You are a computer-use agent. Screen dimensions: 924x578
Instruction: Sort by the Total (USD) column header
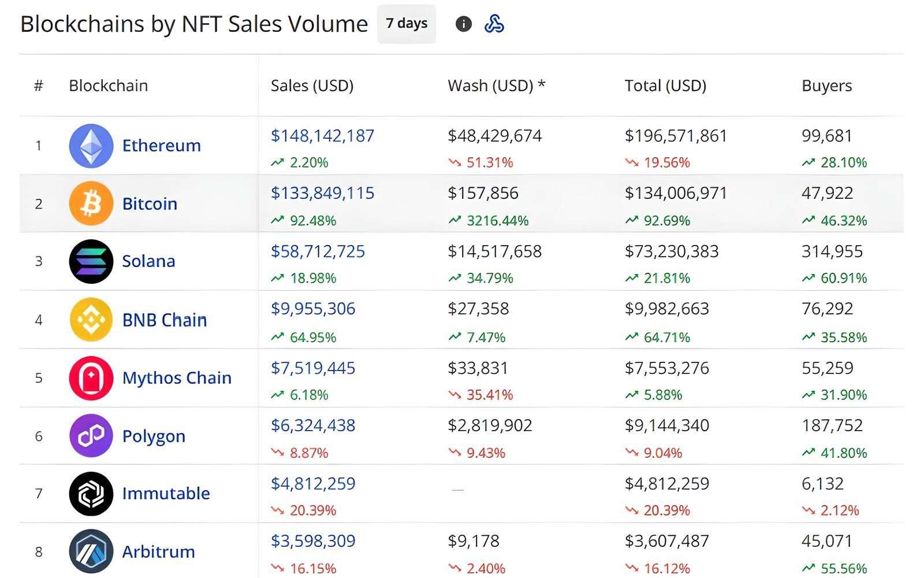click(x=665, y=86)
